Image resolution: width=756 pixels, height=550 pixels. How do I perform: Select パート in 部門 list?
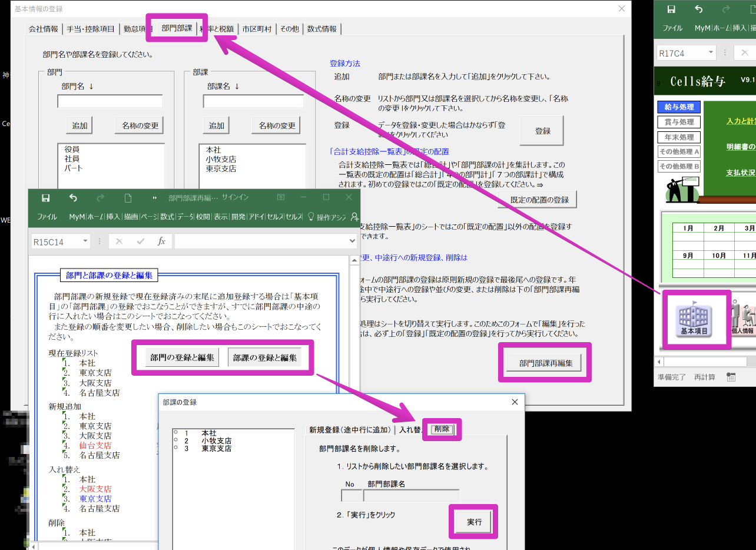[x=74, y=168]
